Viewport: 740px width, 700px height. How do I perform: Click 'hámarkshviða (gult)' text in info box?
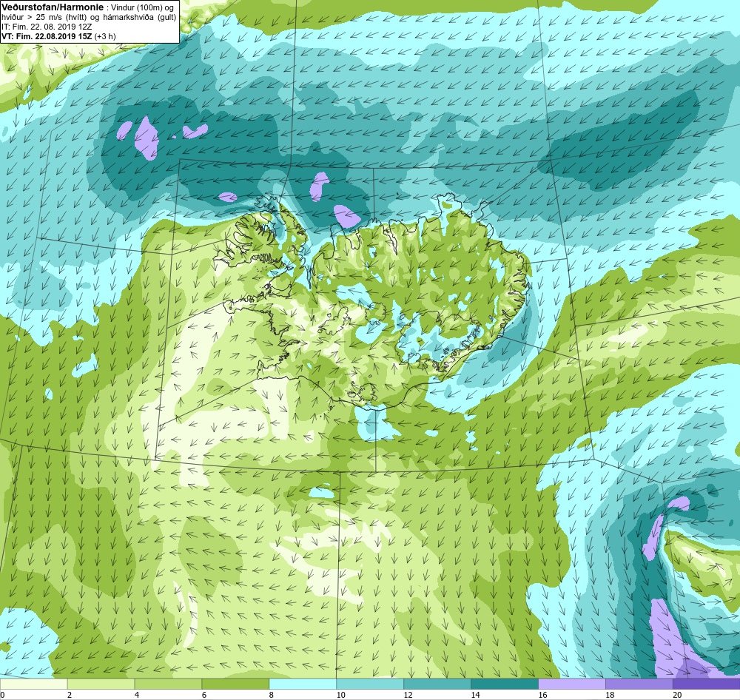coord(138,18)
